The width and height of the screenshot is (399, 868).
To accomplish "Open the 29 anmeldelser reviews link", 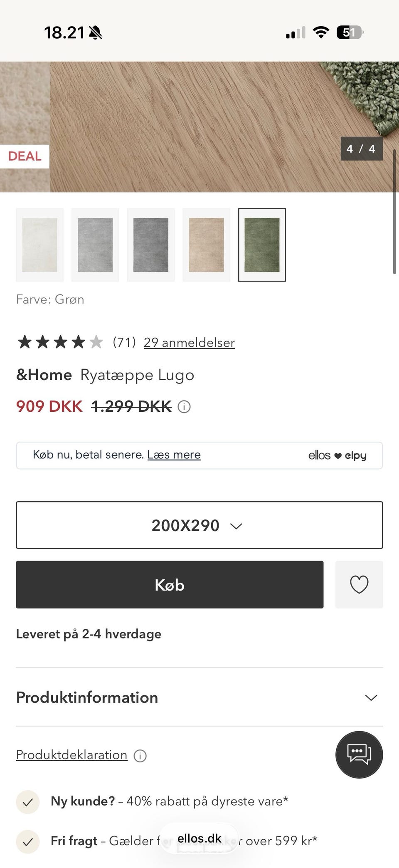I will tap(189, 343).
